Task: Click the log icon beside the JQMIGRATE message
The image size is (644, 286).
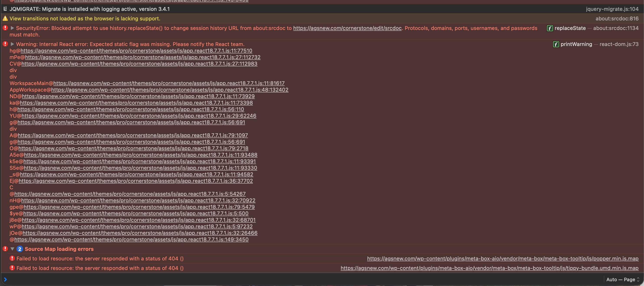Action: click(5, 9)
